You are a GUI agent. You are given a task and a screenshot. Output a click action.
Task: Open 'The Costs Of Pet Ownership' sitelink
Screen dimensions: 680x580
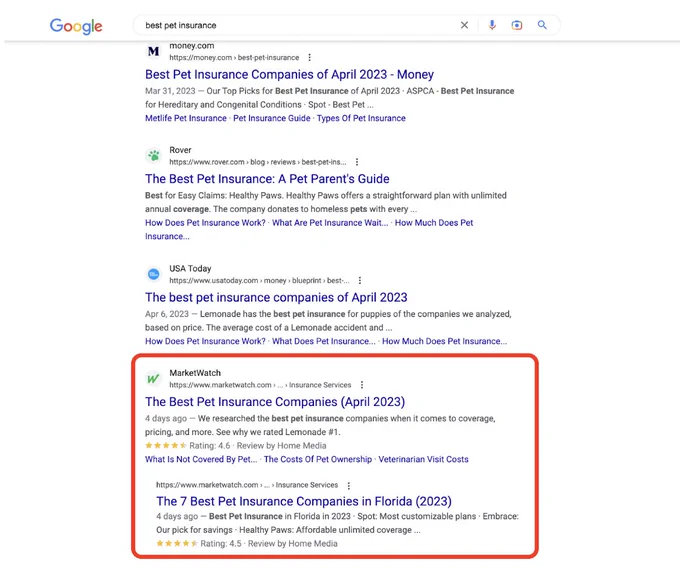318,459
